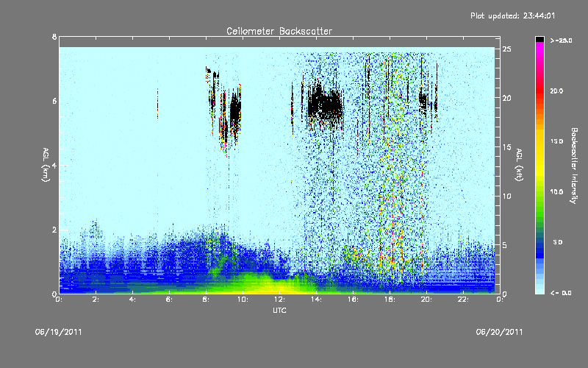Click the '10:' hour label on x-axis
The height and width of the screenshot is (368, 588).
[243, 300]
